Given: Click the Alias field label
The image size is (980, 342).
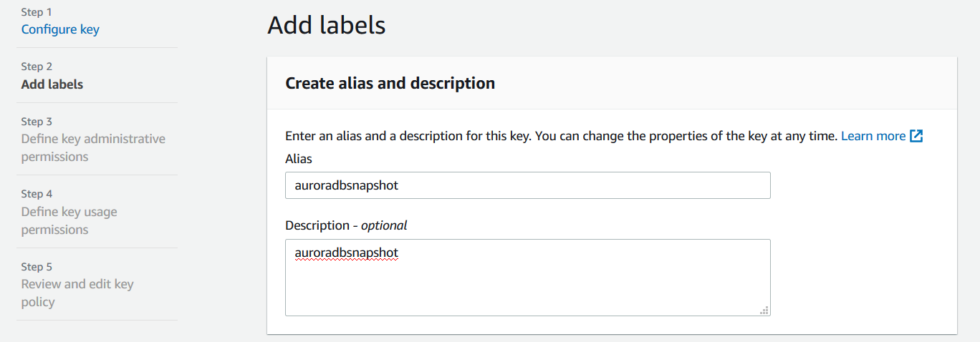Looking at the screenshot, I should (x=299, y=159).
